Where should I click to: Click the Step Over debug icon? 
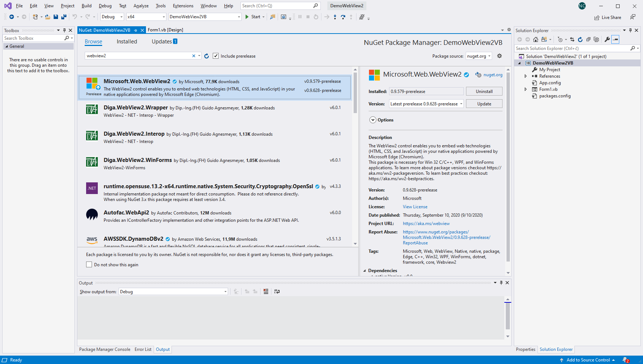[343, 17]
